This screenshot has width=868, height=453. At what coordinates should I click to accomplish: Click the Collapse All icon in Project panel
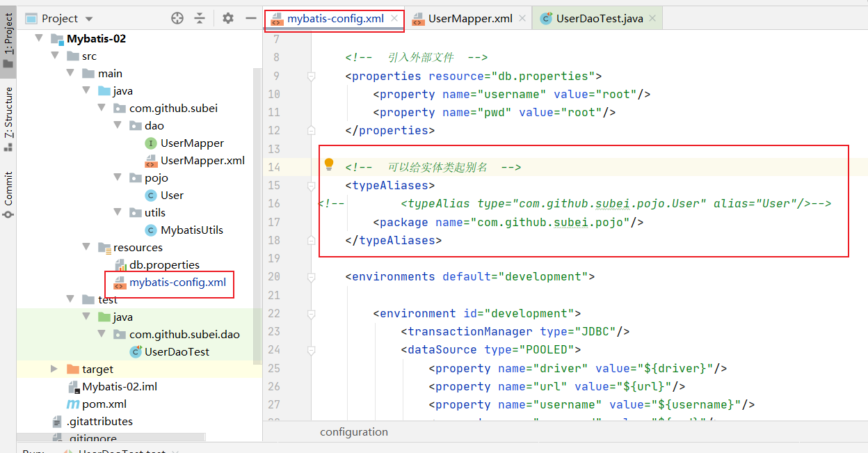click(x=200, y=19)
